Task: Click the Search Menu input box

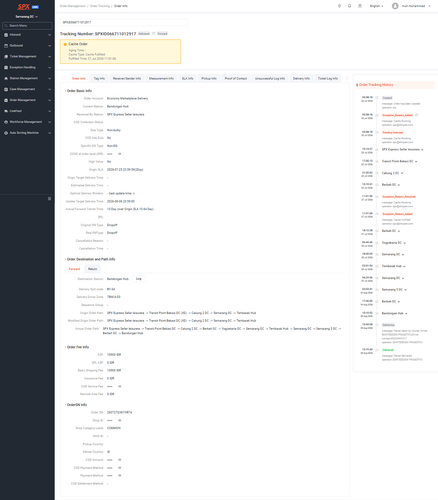Action: [x=27, y=26]
